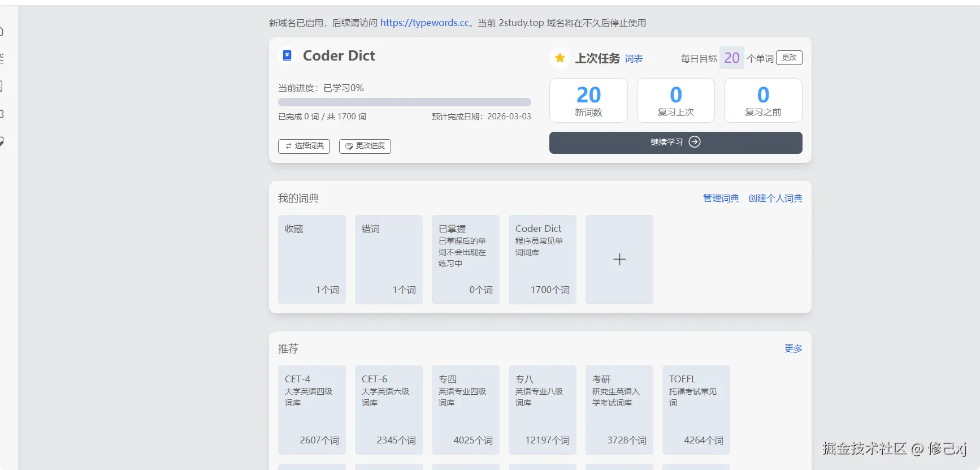Open the 创建个人词典 link

tap(775, 199)
